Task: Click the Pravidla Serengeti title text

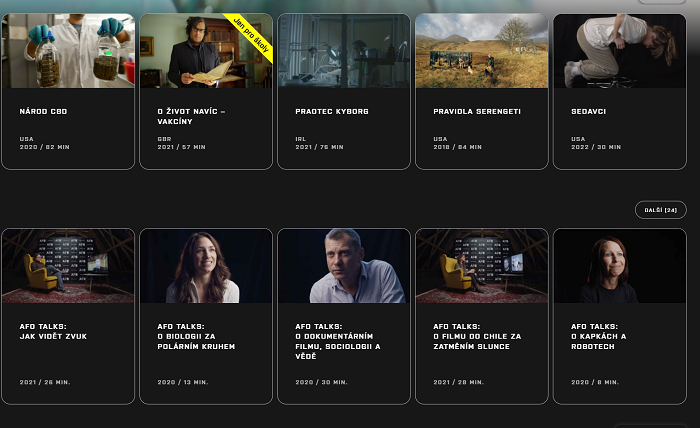Action: [x=477, y=112]
